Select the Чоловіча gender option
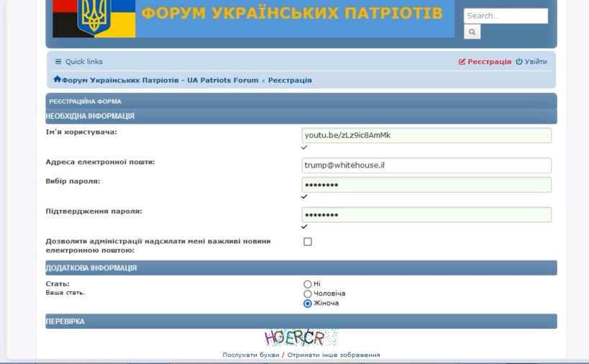 (308, 294)
